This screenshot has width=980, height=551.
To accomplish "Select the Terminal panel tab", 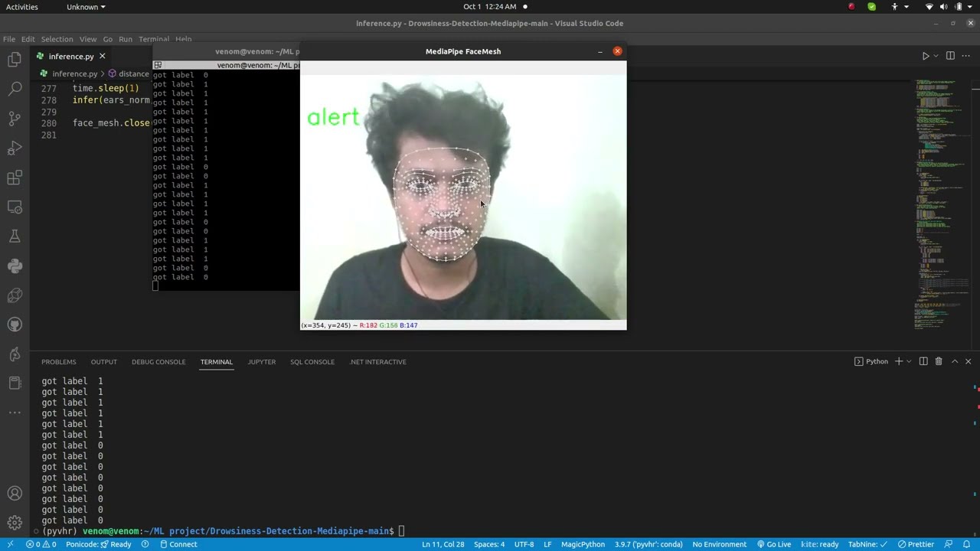I will [x=217, y=362].
